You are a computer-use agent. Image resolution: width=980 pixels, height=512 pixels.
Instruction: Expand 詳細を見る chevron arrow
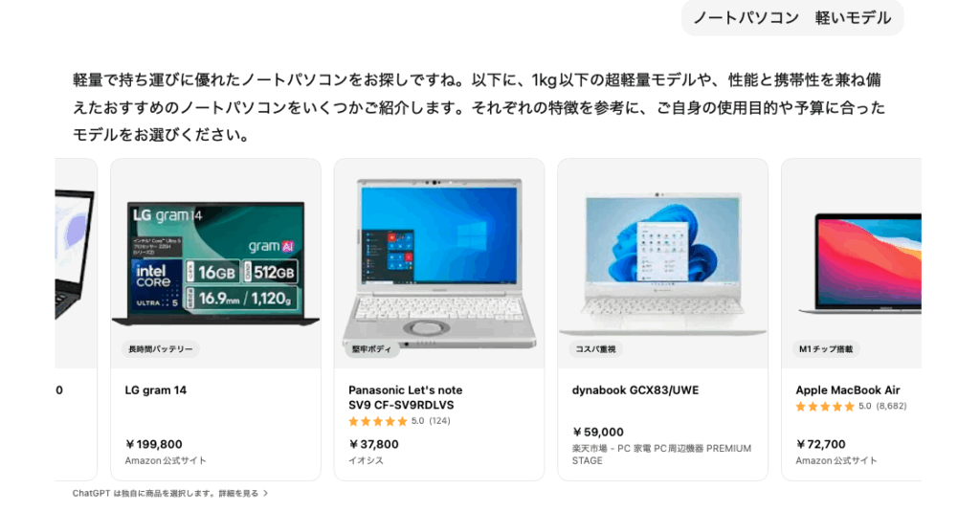point(266,493)
